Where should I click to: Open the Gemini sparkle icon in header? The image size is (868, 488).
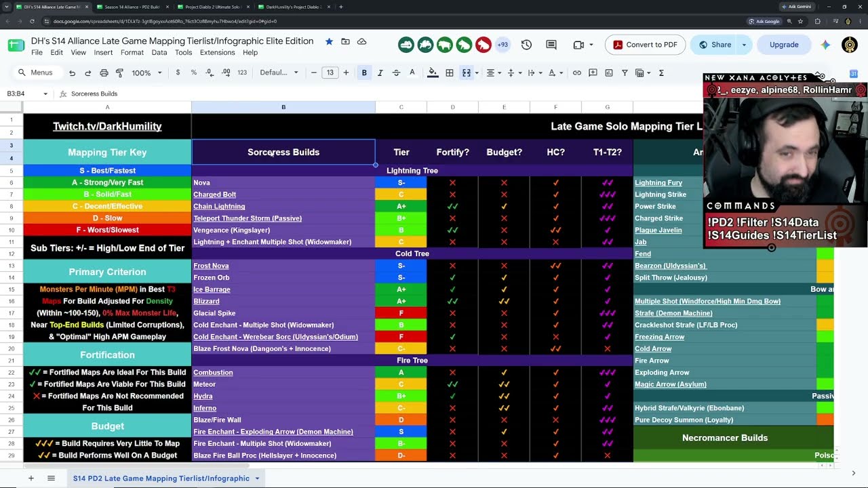825,45
